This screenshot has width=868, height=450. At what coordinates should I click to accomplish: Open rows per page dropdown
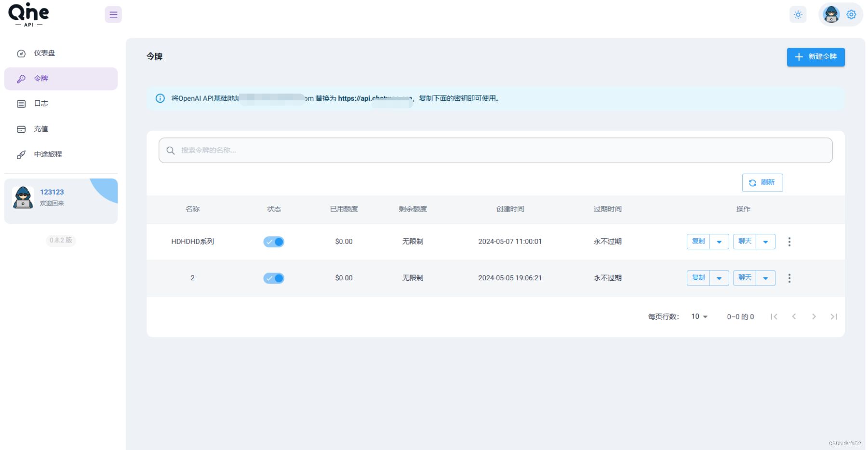coord(699,317)
